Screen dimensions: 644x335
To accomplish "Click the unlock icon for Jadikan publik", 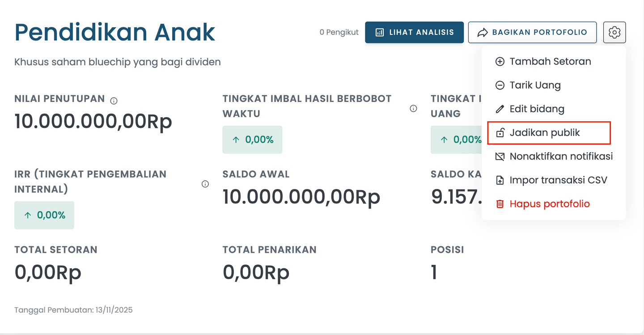I will pyautogui.click(x=500, y=133).
